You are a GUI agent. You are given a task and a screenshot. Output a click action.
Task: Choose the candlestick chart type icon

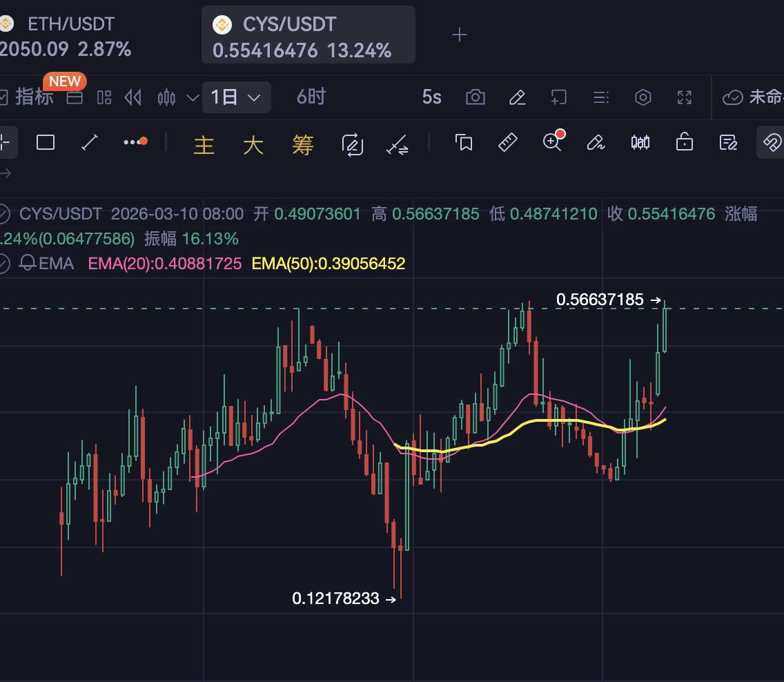pos(166,97)
